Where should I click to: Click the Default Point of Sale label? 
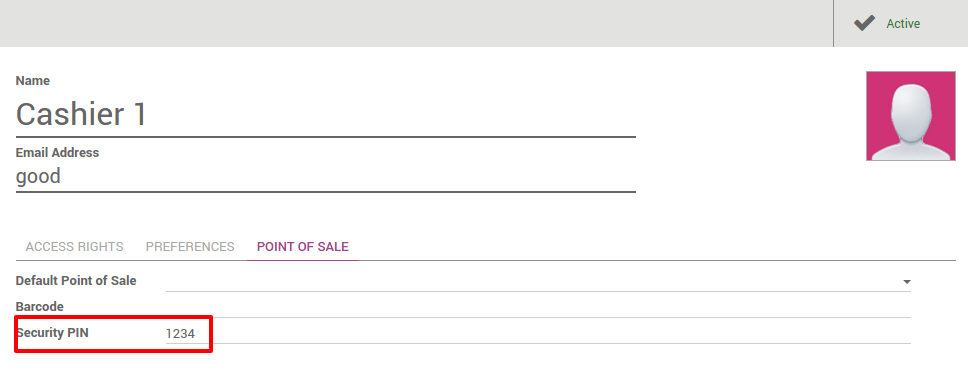pyautogui.click(x=76, y=281)
